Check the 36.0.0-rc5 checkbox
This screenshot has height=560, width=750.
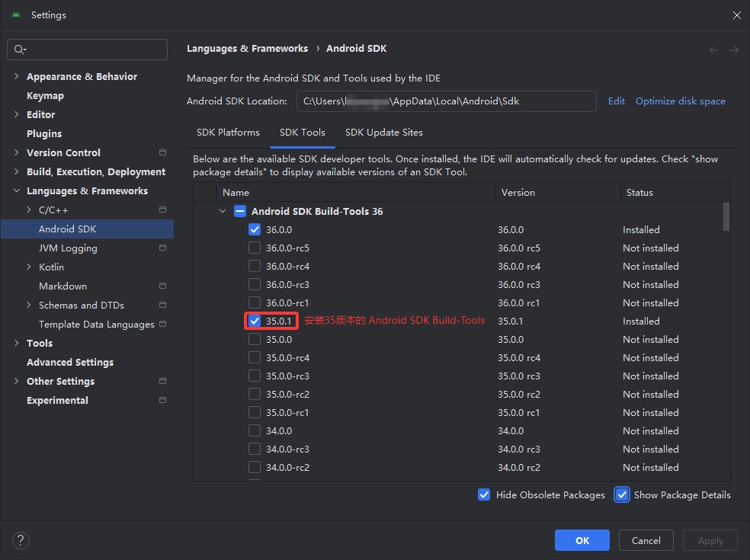coord(255,248)
